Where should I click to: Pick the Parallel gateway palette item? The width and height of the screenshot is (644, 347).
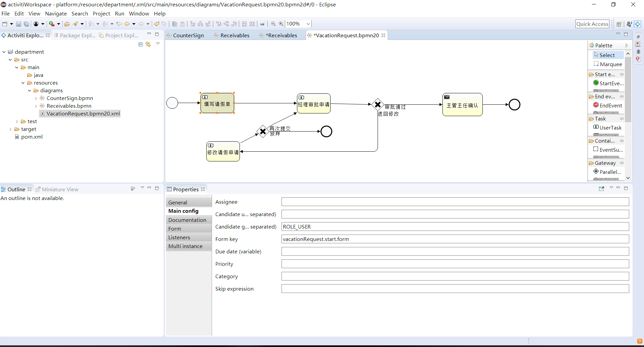607,172
